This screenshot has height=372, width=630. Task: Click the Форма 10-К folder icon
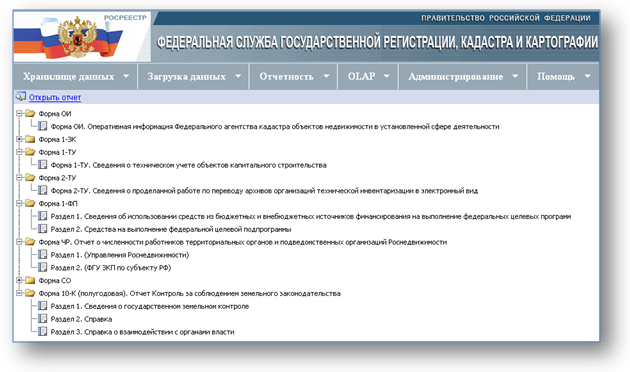pos(30,293)
